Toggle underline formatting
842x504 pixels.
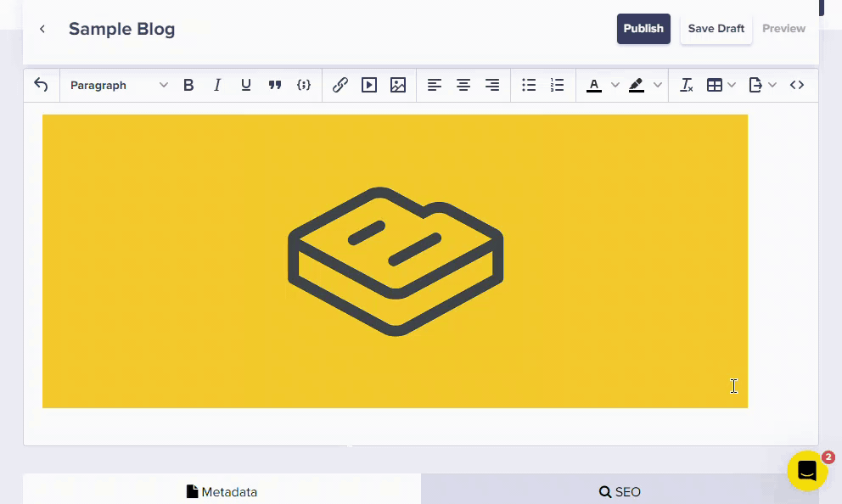point(246,85)
